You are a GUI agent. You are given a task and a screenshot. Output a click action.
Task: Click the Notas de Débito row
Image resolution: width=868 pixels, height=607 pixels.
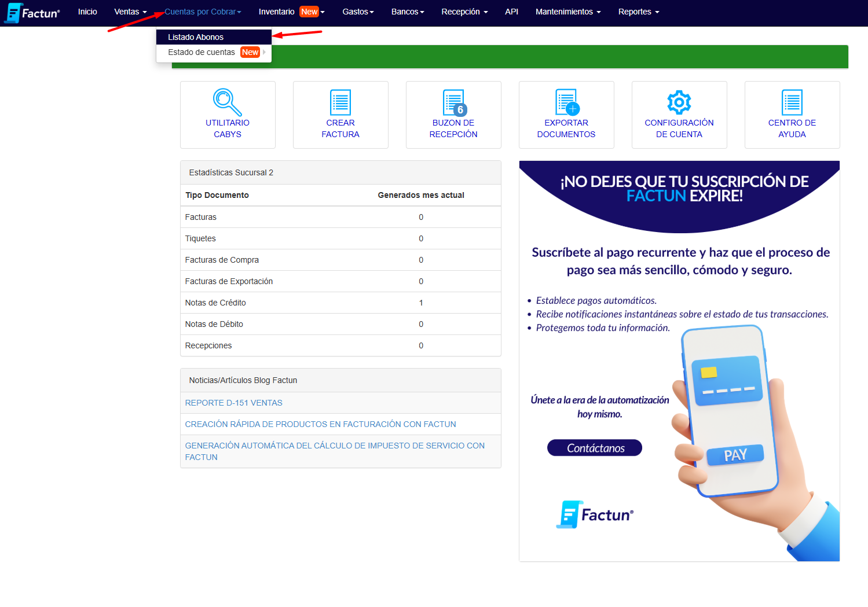[x=340, y=324]
